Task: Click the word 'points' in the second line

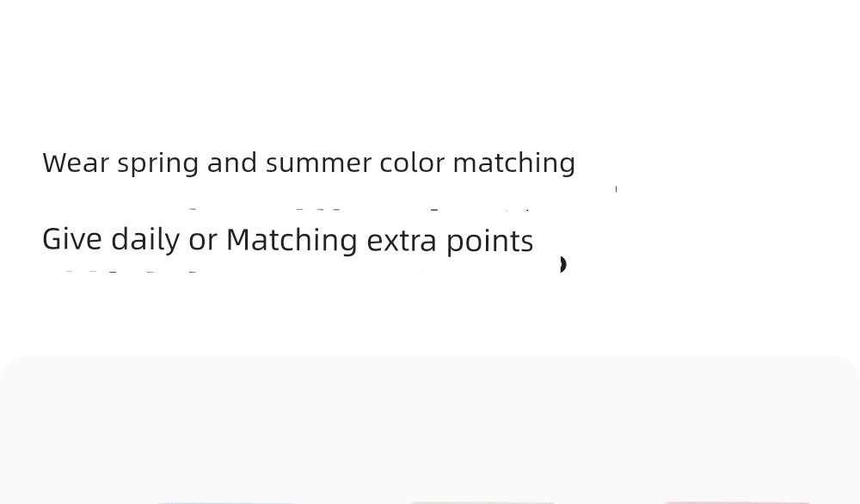Action: click(490, 242)
